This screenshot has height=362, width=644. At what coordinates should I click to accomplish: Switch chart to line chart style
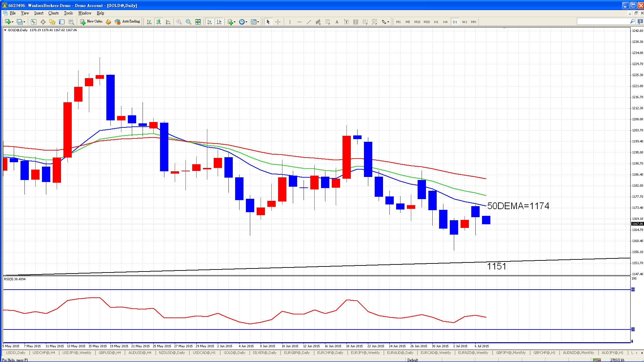168,22
